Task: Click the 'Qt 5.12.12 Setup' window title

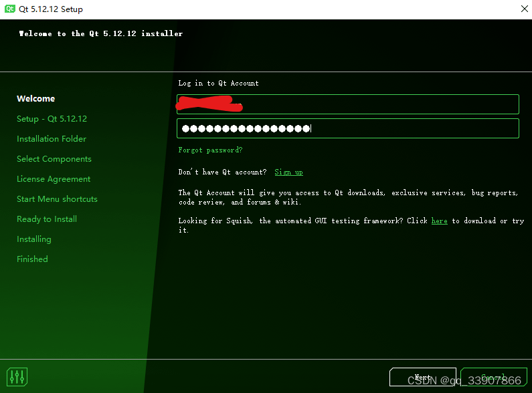Action: tap(51, 9)
